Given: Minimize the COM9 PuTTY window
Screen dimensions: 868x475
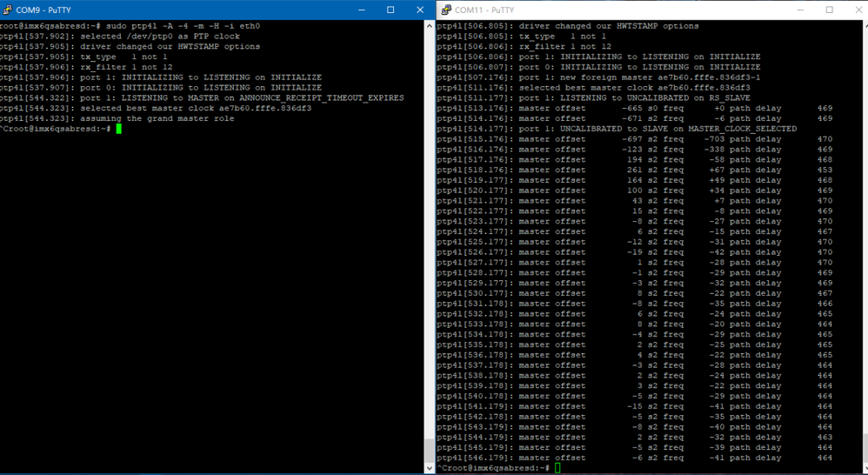Looking at the screenshot, I should (362, 10).
